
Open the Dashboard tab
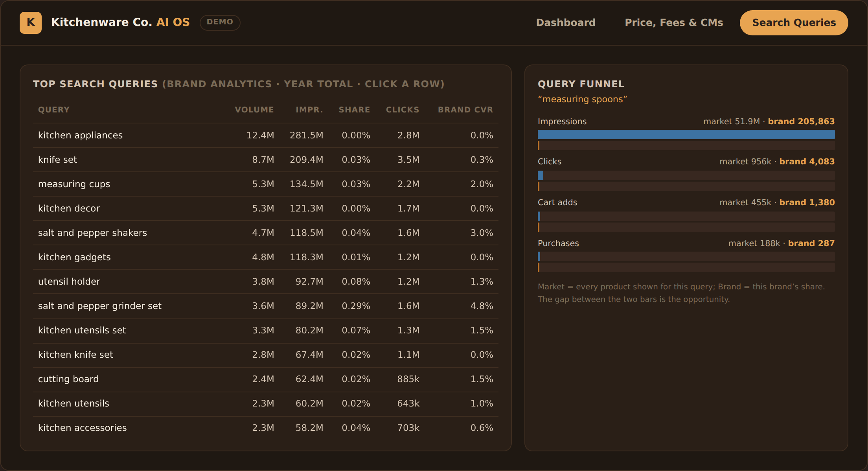[x=566, y=22]
